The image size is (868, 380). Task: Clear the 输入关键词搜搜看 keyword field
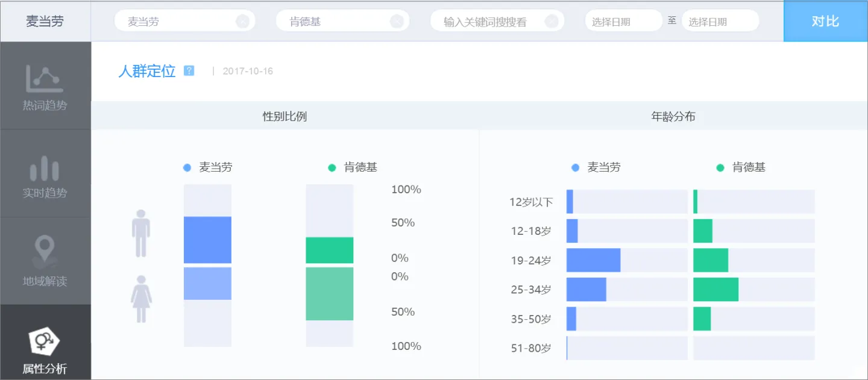(x=552, y=22)
